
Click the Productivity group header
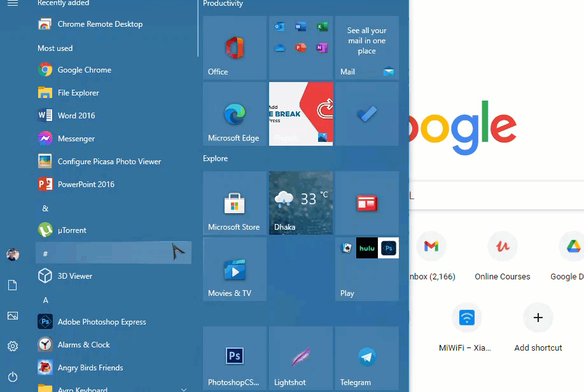(x=223, y=4)
